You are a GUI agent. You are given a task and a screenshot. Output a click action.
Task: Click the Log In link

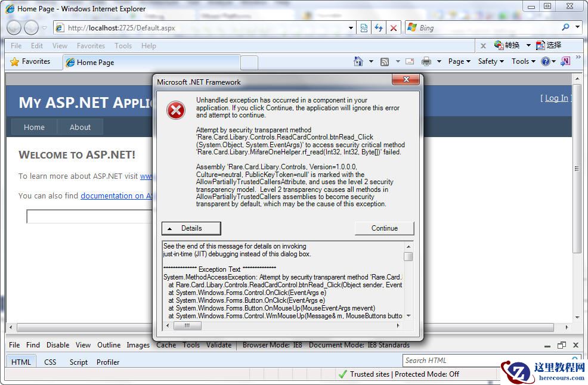pyautogui.click(x=556, y=98)
